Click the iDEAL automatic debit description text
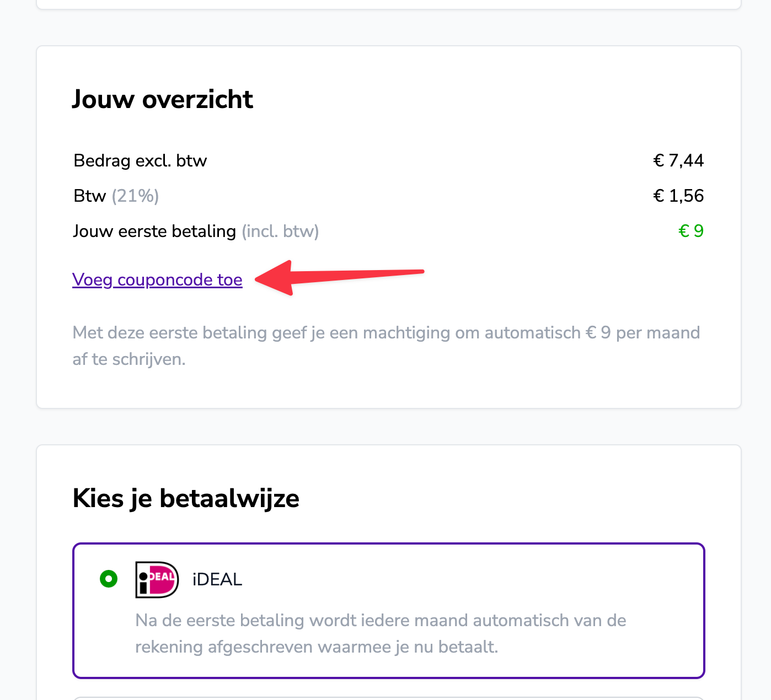771x700 pixels. pos(381,633)
